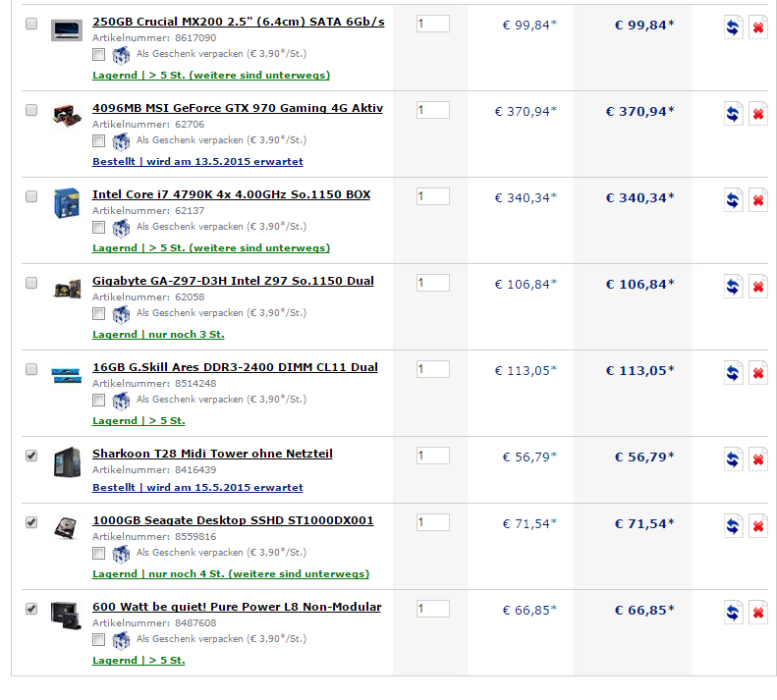The width and height of the screenshot is (777, 700).
Task: Refresh the G.Skill Ares RAM row
Action: coord(733,373)
